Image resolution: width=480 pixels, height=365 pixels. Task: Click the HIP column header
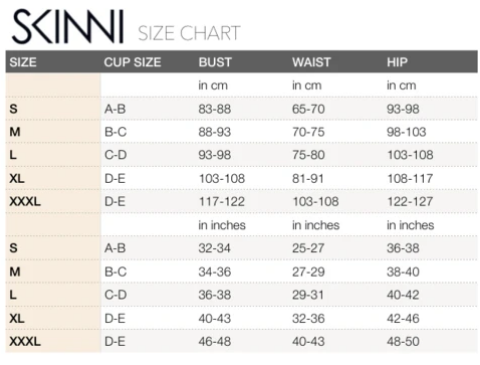[x=397, y=62]
